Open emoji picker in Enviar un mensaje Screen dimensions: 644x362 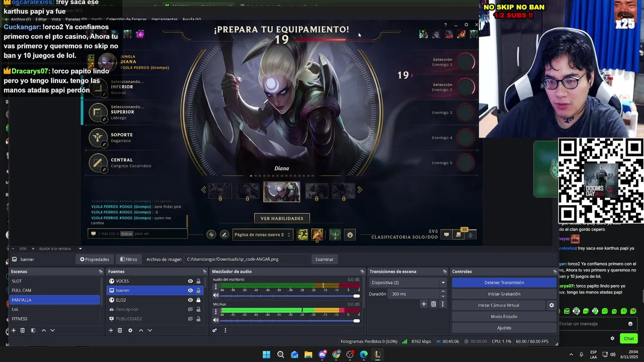[630, 324]
